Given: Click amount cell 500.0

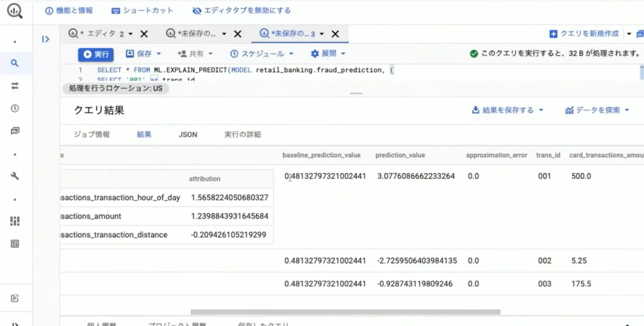Looking at the screenshot, I should [x=581, y=176].
